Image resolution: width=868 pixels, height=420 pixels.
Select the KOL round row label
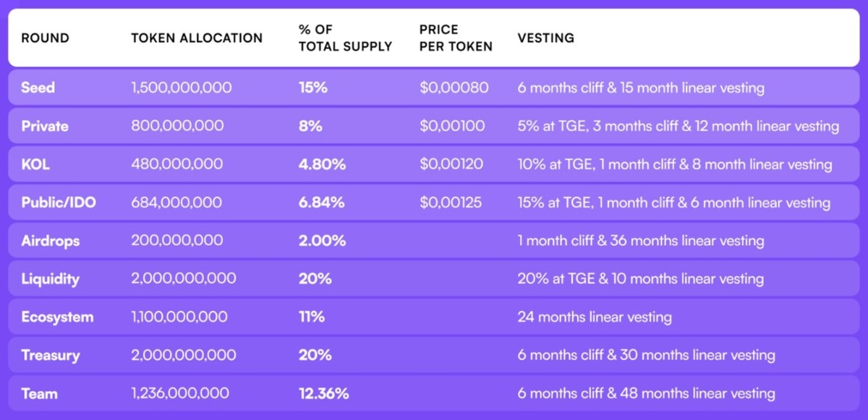(35, 165)
